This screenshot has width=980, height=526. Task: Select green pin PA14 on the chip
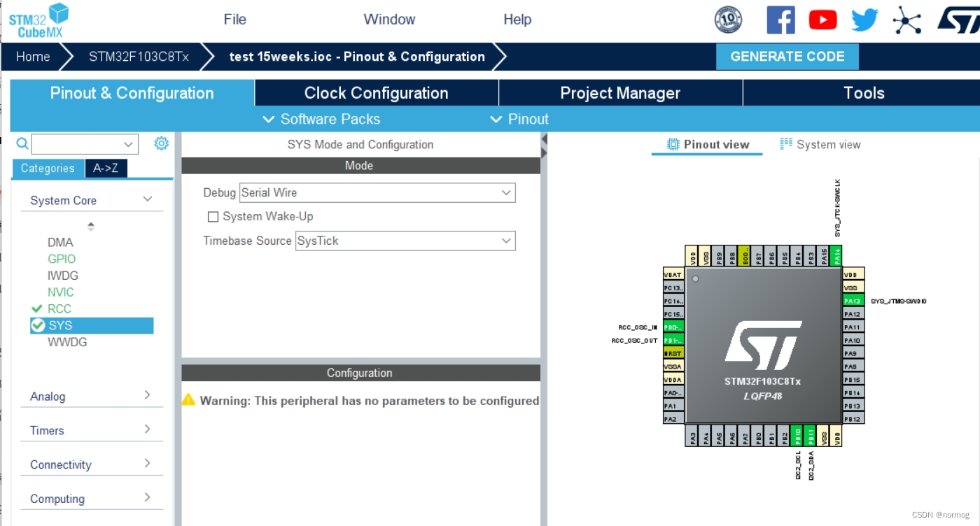pyautogui.click(x=836, y=255)
